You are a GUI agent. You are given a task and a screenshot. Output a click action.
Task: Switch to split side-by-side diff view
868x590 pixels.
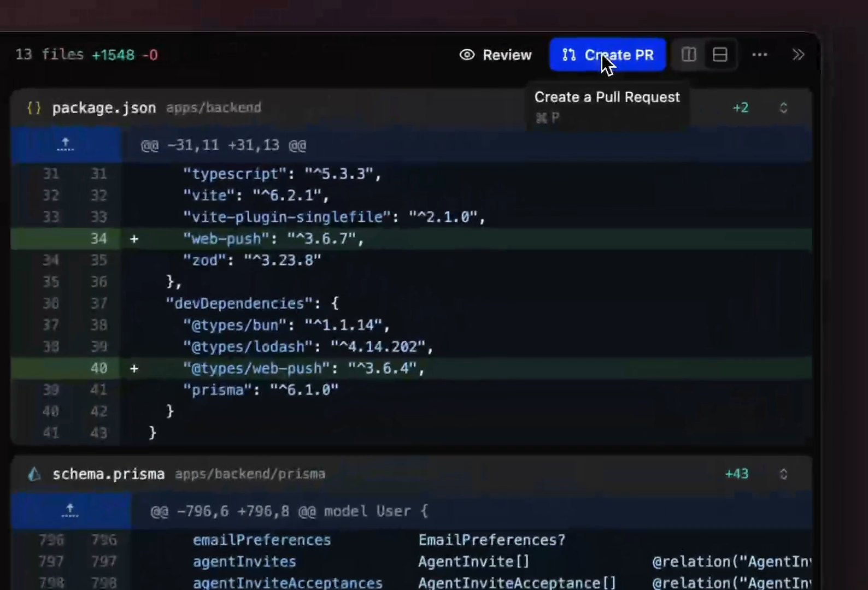click(x=689, y=55)
